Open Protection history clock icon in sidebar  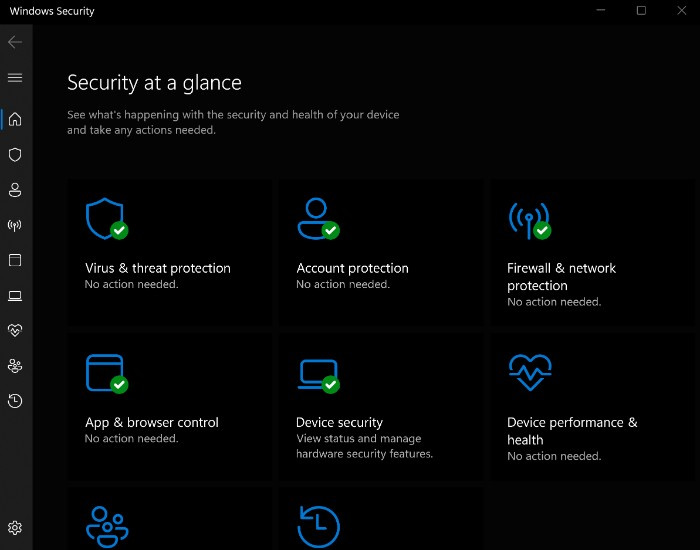pyautogui.click(x=15, y=401)
